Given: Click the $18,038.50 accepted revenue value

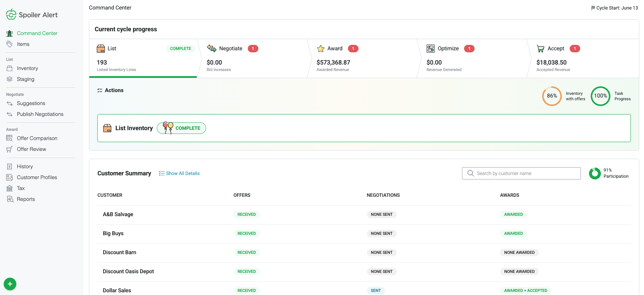Looking at the screenshot, I should [x=552, y=63].
